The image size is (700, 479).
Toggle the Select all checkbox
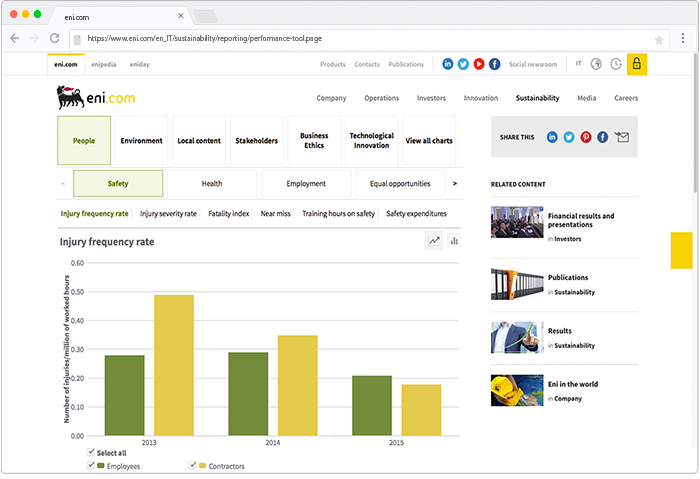click(91, 453)
